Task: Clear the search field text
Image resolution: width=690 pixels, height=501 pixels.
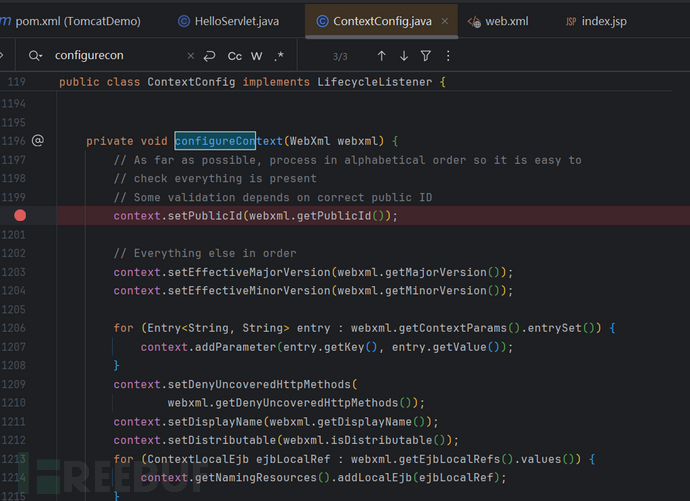Action: coord(191,56)
